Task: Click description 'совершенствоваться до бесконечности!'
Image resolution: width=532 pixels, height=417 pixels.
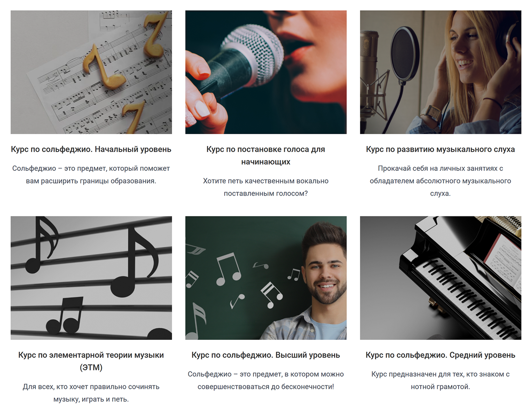Action: (266, 387)
